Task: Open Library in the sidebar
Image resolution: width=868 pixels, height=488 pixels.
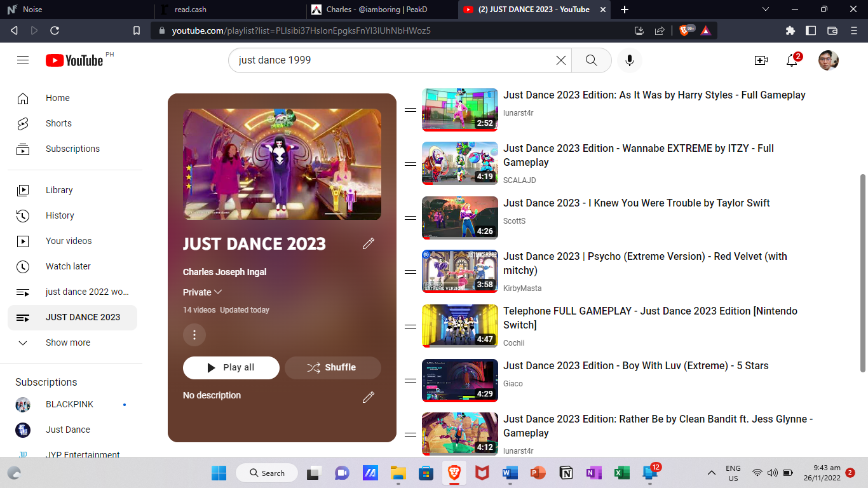Action: coord(72,190)
